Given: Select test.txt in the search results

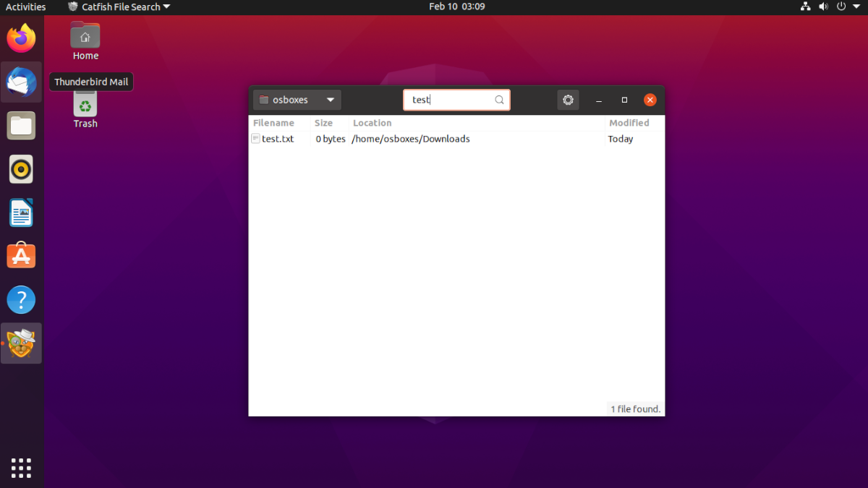Looking at the screenshot, I should [278, 139].
